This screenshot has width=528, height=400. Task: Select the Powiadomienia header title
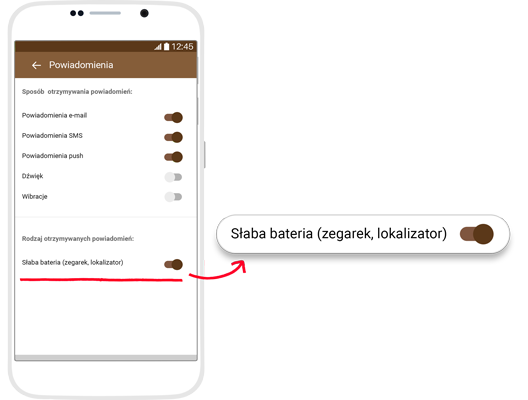(x=81, y=65)
